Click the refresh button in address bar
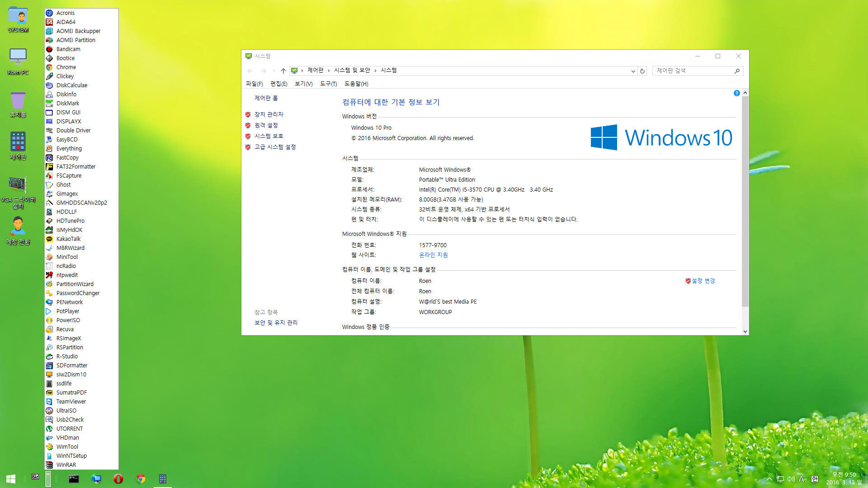This screenshot has width=868, height=488. (642, 71)
